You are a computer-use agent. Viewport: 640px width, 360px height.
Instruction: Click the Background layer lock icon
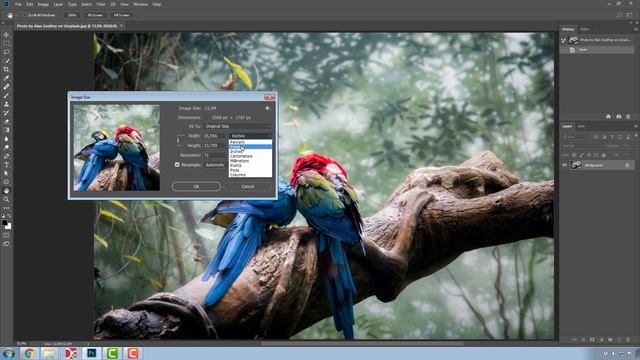click(x=627, y=165)
